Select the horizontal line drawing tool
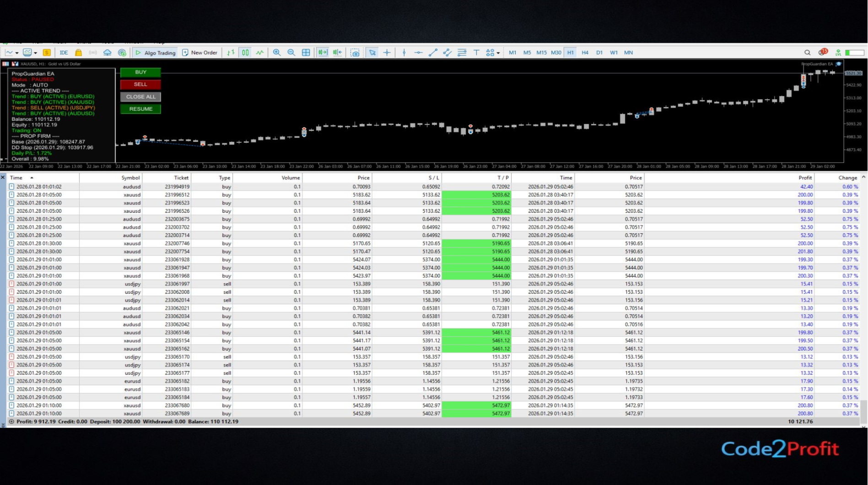 point(418,53)
